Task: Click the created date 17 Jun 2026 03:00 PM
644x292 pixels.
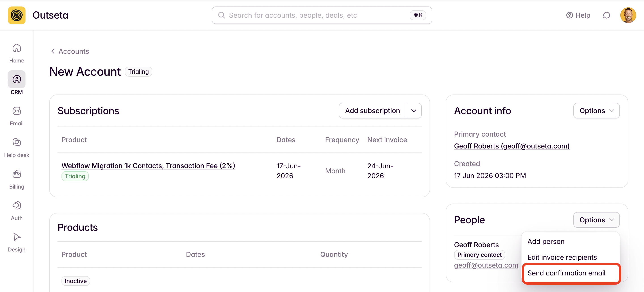Action: point(490,176)
